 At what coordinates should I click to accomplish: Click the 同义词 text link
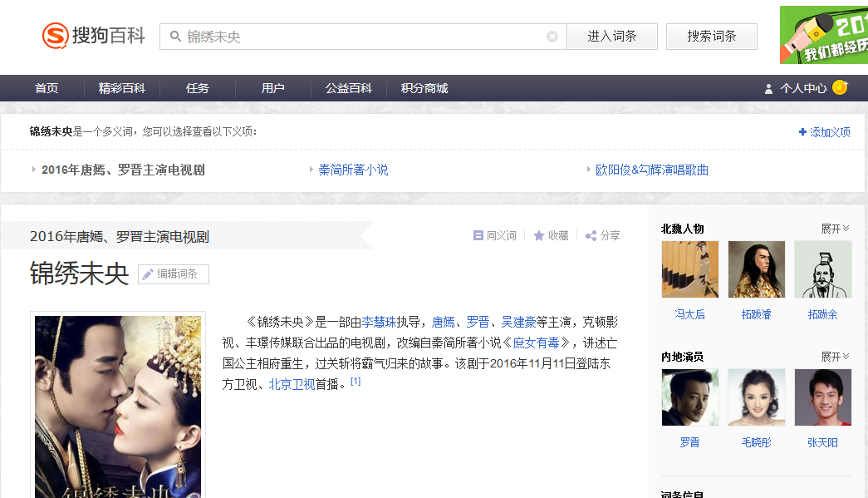tap(502, 236)
